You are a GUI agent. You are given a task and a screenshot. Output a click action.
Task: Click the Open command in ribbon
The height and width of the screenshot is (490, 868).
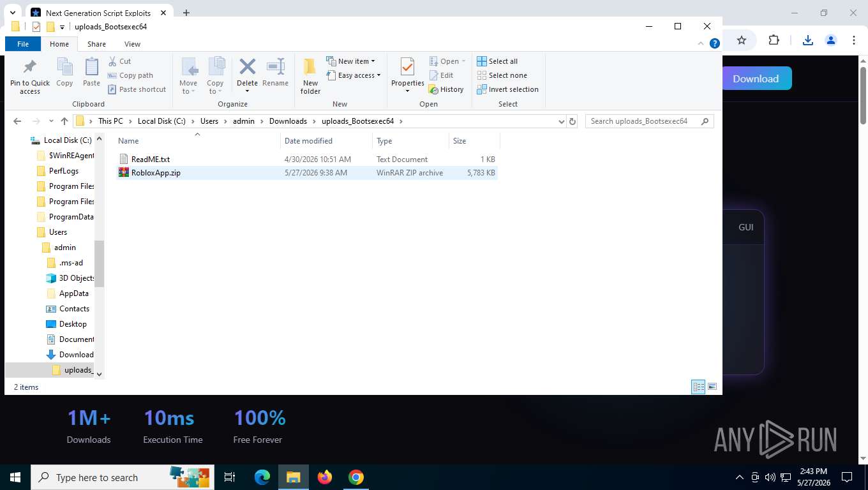click(447, 61)
